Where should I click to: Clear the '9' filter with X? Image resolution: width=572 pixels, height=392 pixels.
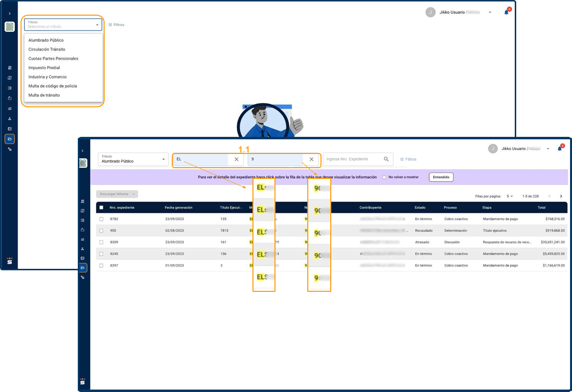(311, 159)
